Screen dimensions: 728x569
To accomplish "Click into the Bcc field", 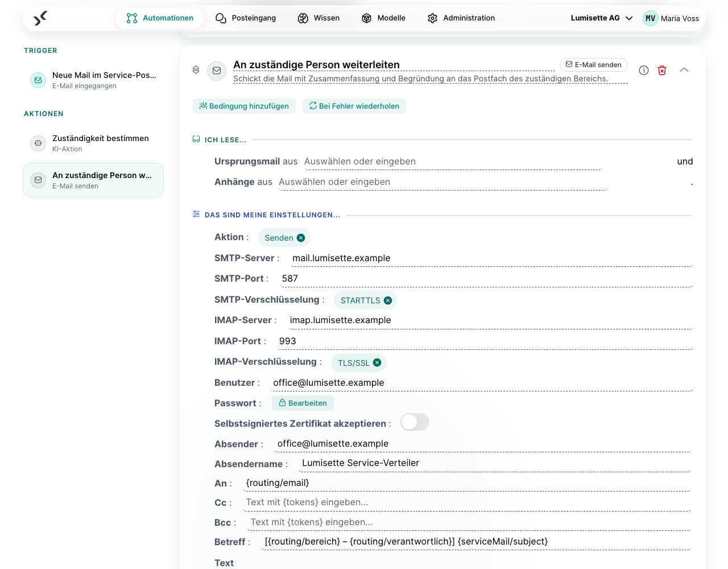I will (x=470, y=522).
